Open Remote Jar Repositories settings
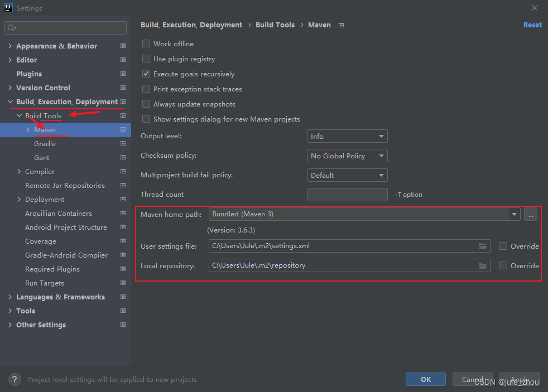This screenshot has height=392, width=548. pyautogui.click(x=65, y=185)
